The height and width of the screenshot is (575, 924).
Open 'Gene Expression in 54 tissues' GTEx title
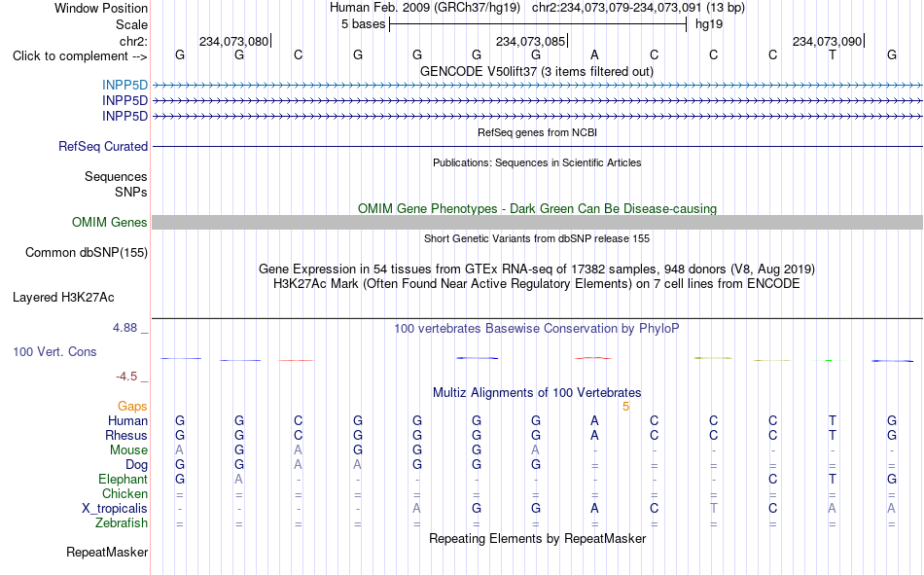[x=537, y=269]
